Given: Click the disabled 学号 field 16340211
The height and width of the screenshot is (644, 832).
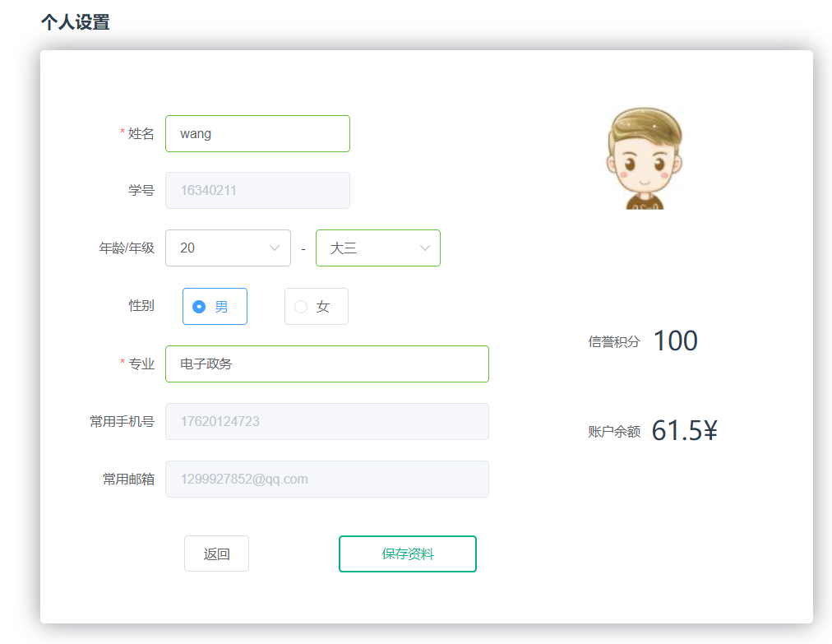Looking at the screenshot, I should coord(257,190).
